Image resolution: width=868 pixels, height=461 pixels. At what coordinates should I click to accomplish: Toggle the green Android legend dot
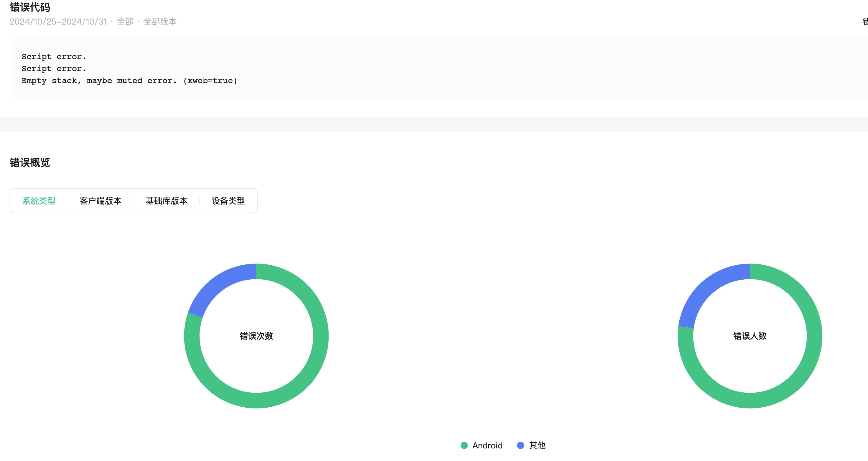tap(464, 445)
